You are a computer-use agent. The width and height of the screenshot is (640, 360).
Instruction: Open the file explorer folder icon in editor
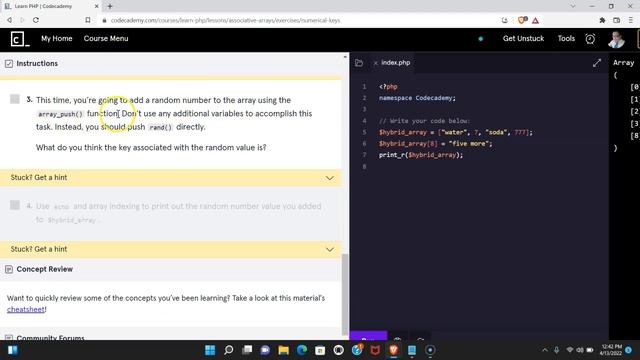coord(359,63)
